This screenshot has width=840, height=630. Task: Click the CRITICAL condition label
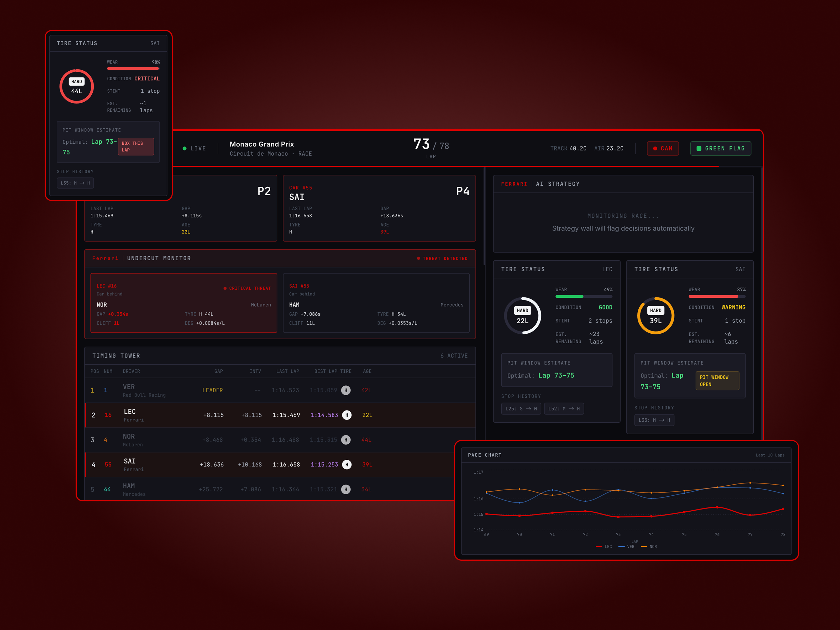point(147,78)
